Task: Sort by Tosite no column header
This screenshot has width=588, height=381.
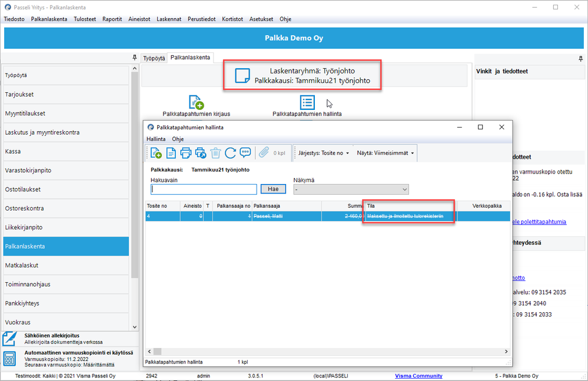Action: pos(163,206)
